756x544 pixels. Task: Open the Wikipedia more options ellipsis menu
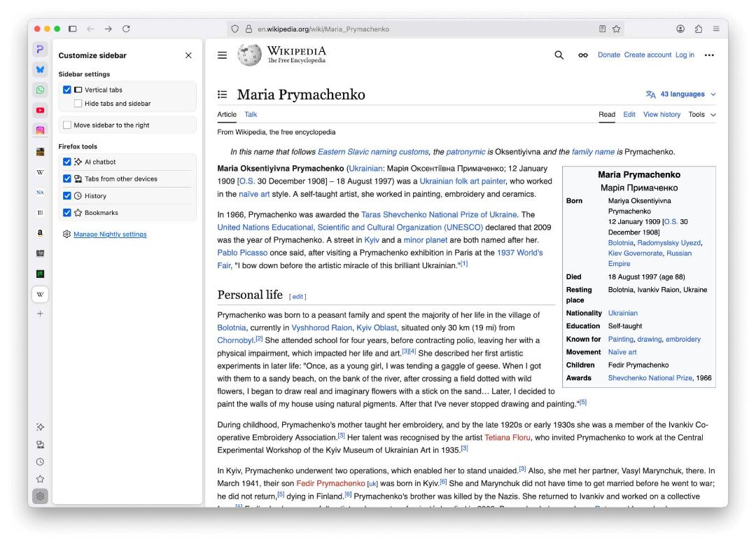point(708,55)
